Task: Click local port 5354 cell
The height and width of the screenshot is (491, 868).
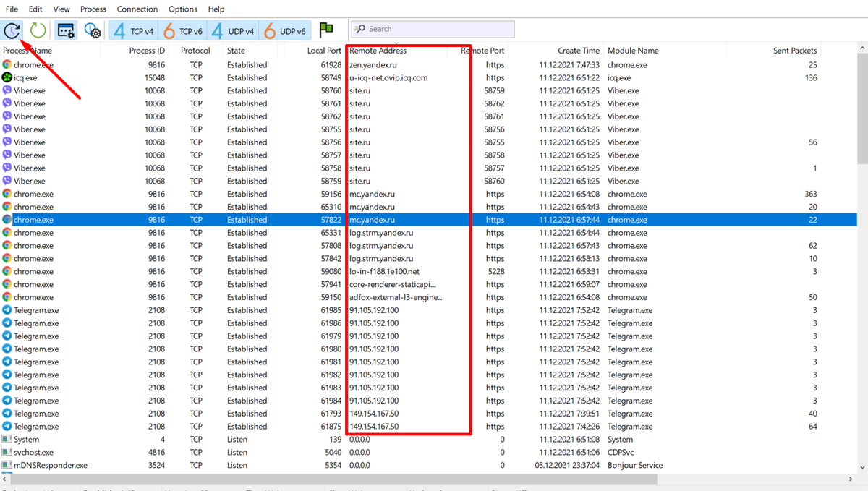Action: (333, 465)
